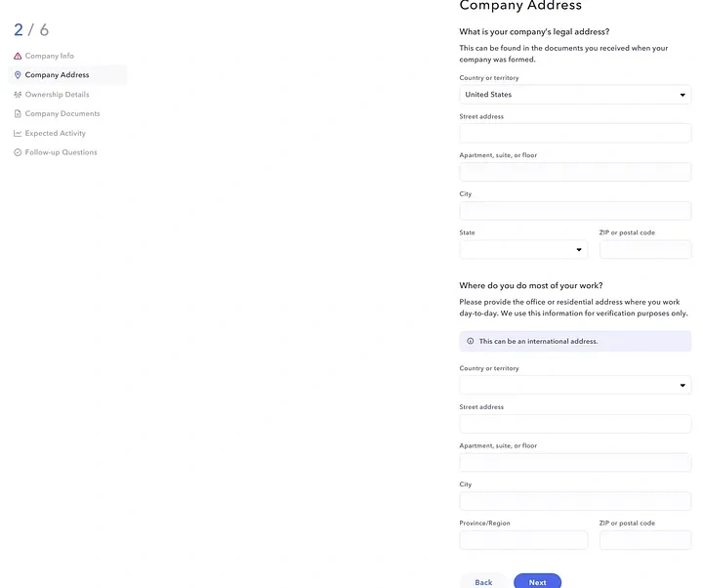
Task: Go to the Ownership Details step
Action: click(57, 95)
